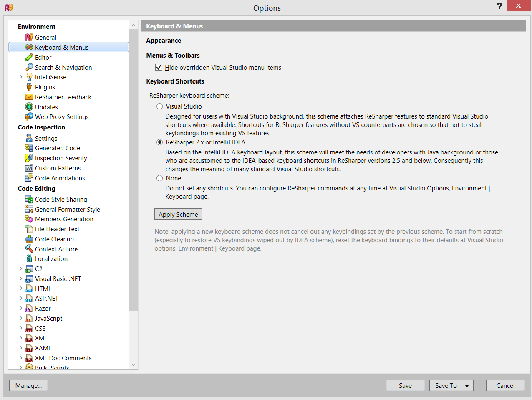The width and height of the screenshot is (532, 400).
Task: Click the IntelliSense lightbulb icon
Action: click(x=29, y=77)
